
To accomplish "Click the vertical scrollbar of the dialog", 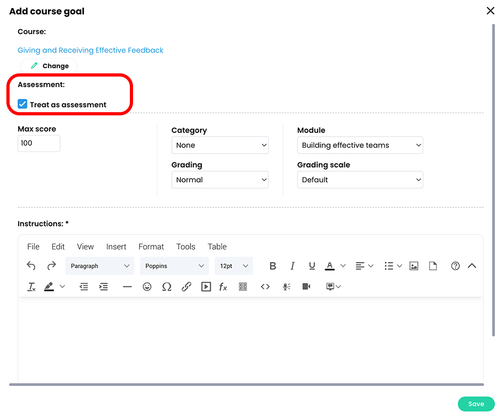I will 493,180.
